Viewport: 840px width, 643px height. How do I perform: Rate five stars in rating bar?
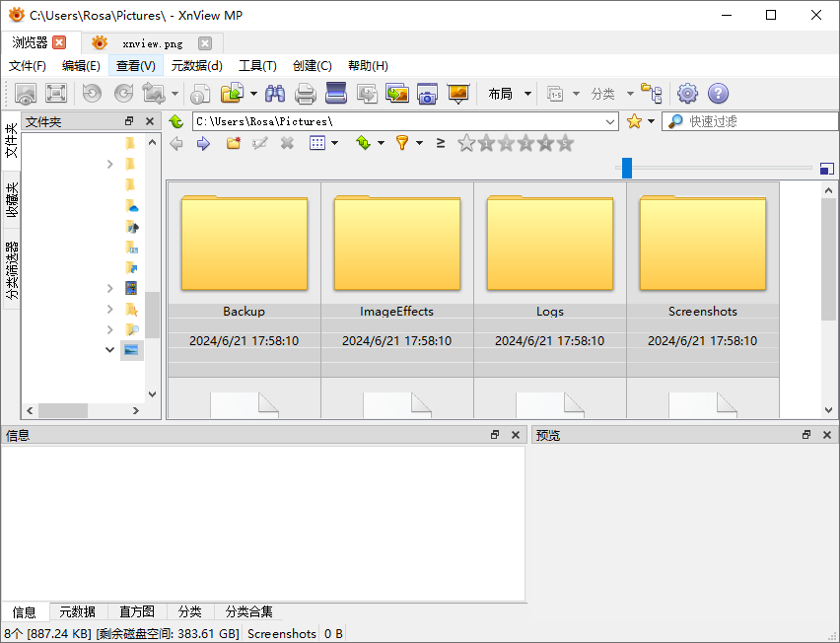564,143
